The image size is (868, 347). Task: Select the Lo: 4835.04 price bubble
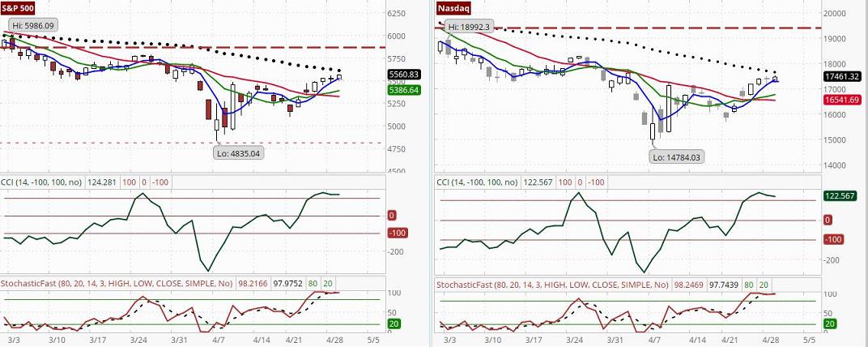pyautogui.click(x=239, y=153)
